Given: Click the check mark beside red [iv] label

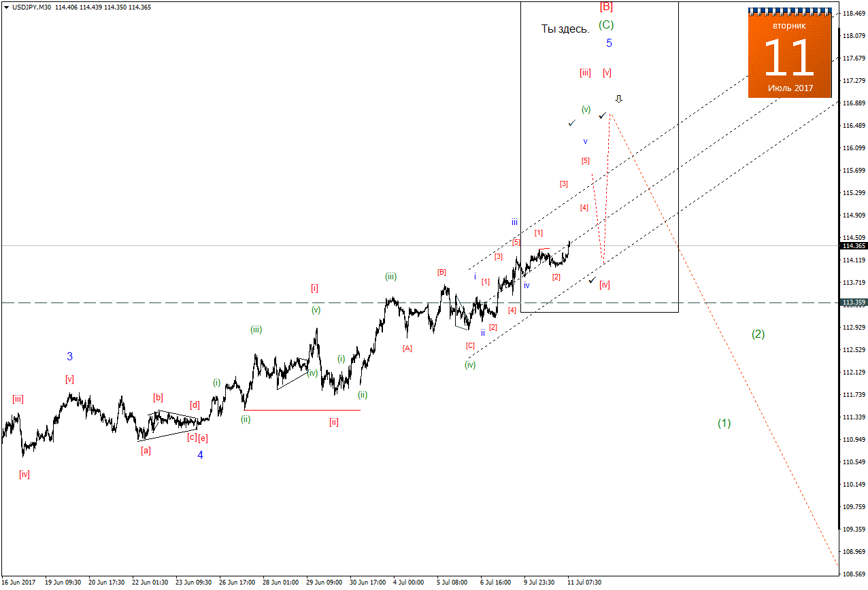Looking at the screenshot, I should point(592,280).
